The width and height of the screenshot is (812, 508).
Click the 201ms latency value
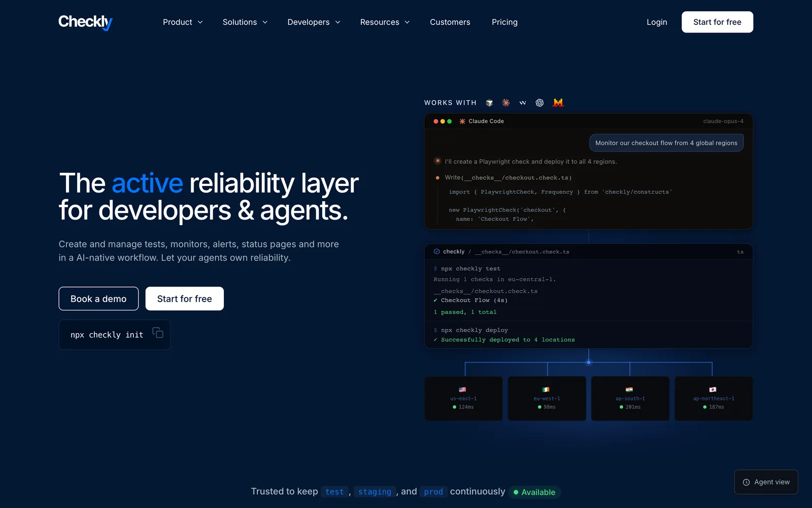coord(633,407)
